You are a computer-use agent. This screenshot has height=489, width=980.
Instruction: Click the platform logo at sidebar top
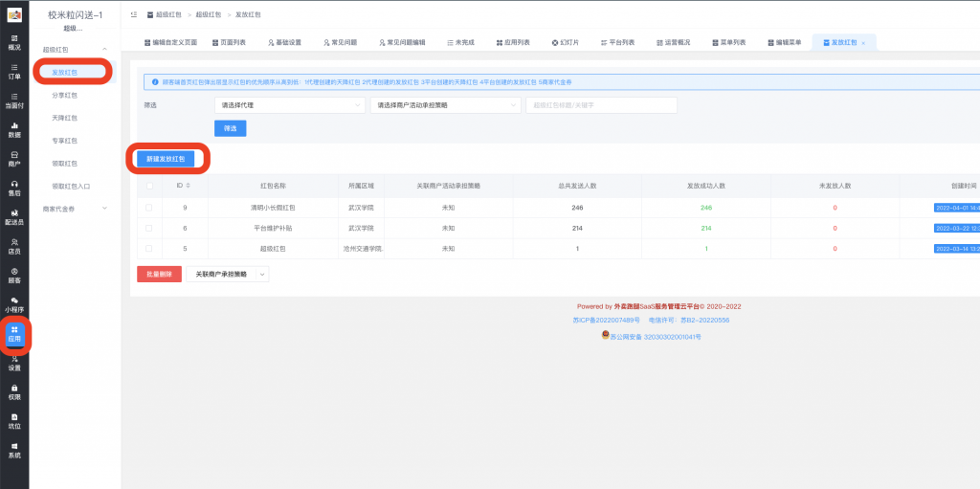13,14
